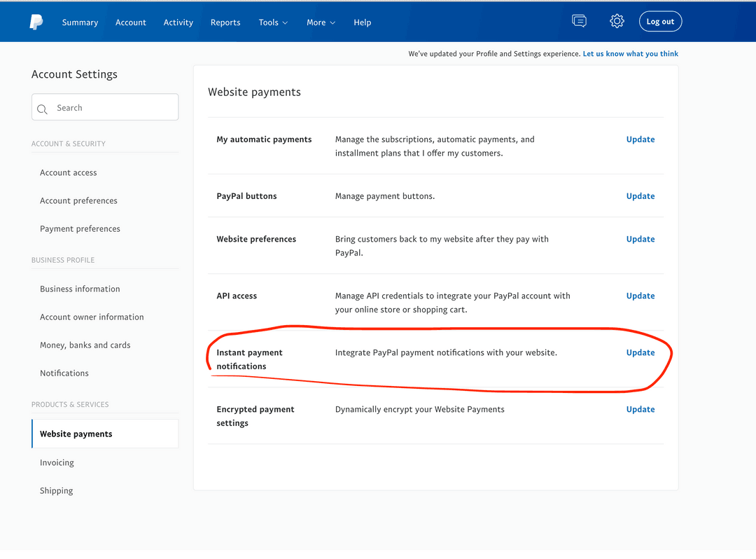Screen dimensions: 756x559
Task: Expand the More dropdown menu
Action: tap(321, 22)
